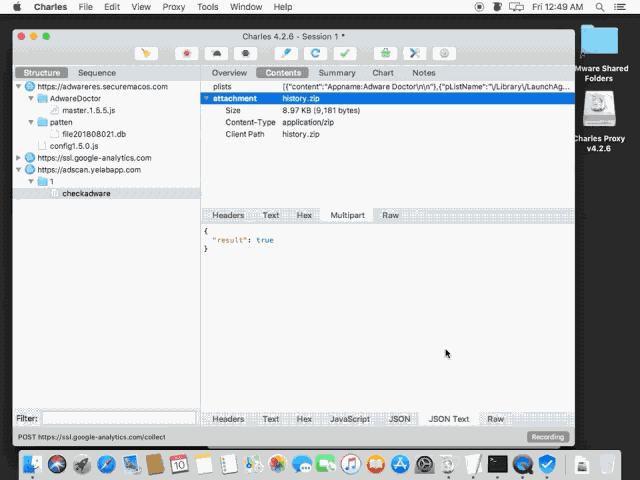Open Notification Center icon in menu bar
The height and width of the screenshot is (480, 640).
click(620, 7)
